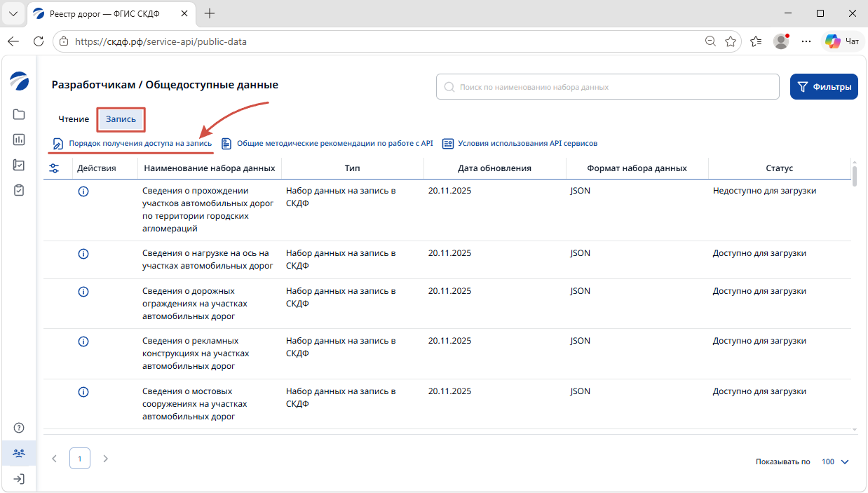
Task: Show info for дорожных ограждениях dataset
Action: pos(83,291)
